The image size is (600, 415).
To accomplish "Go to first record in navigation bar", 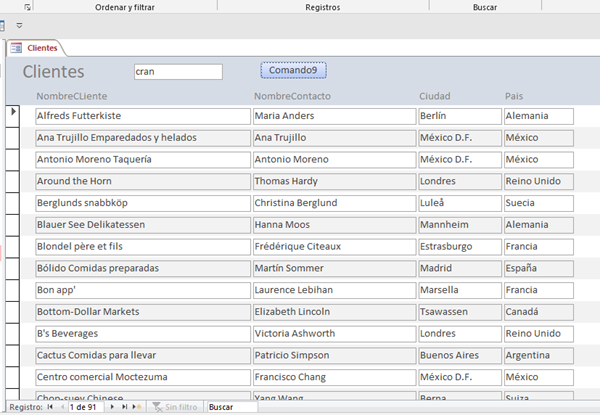I will [49, 407].
